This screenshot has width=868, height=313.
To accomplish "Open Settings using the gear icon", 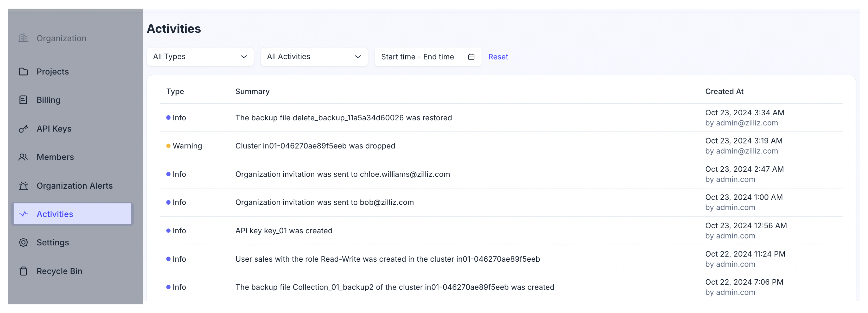I will coord(23,242).
